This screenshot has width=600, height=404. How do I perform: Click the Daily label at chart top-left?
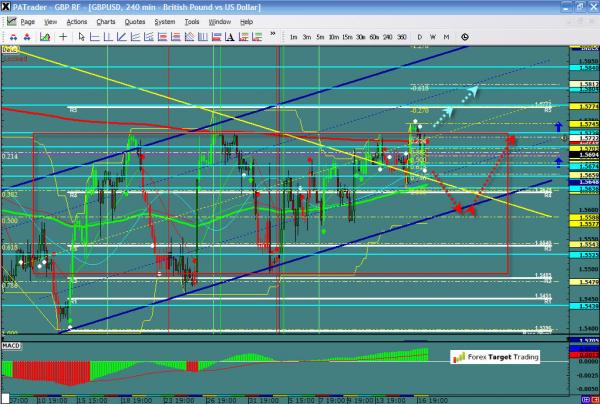(x=10, y=49)
